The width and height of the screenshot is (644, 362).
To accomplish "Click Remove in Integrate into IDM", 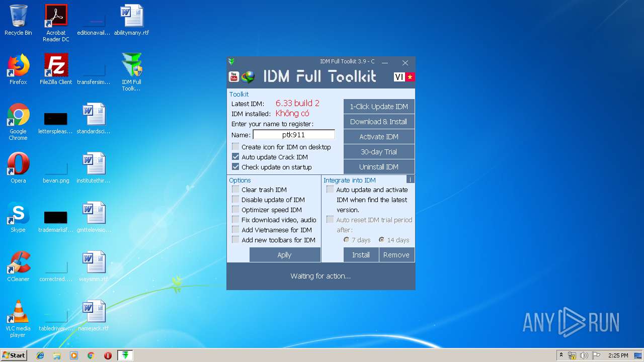I will tap(396, 255).
